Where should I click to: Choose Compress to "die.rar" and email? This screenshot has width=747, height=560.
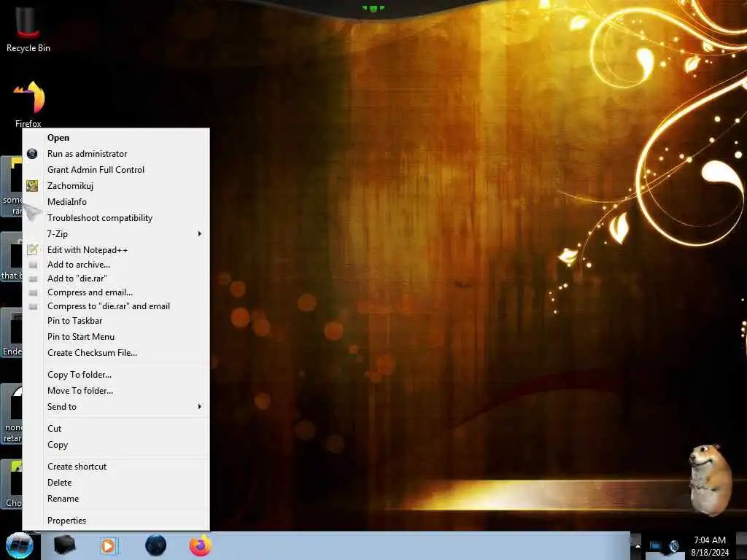pos(116,306)
